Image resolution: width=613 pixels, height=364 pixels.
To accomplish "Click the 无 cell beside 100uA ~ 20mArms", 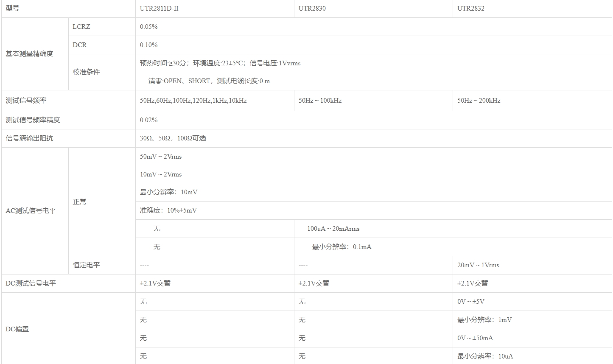I will tap(215, 229).
